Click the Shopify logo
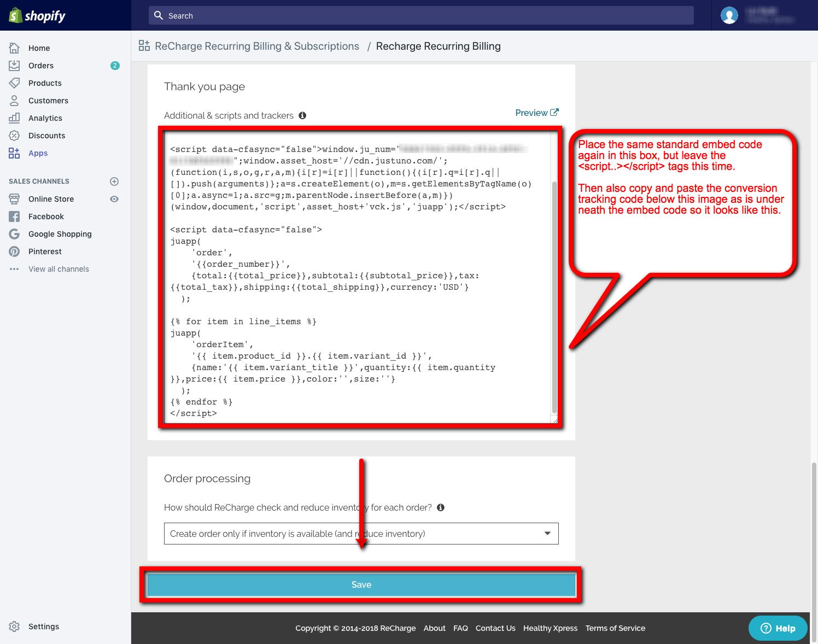The height and width of the screenshot is (644, 818). point(37,15)
